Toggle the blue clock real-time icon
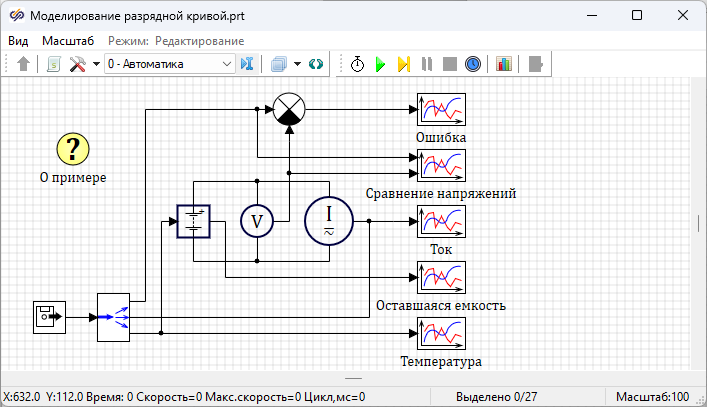This screenshot has height=407, width=707. coord(473,64)
